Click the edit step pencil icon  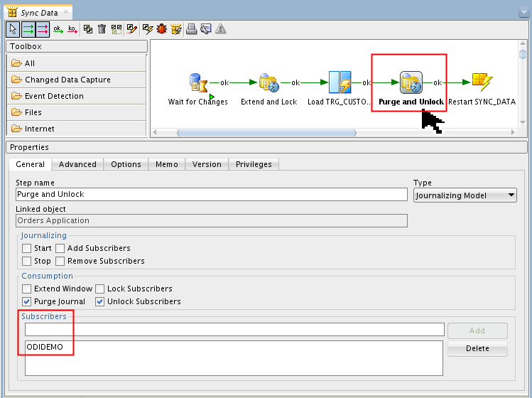pos(131,29)
